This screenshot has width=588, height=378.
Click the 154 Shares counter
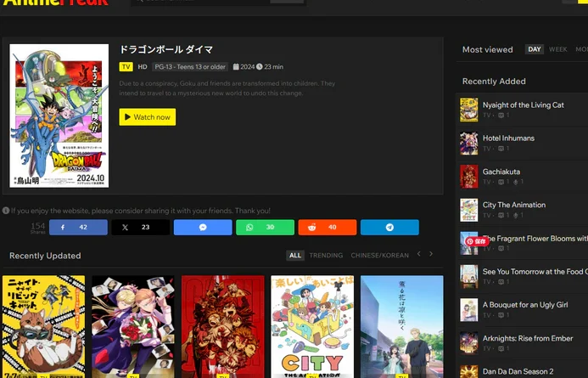[x=38, y=228]
